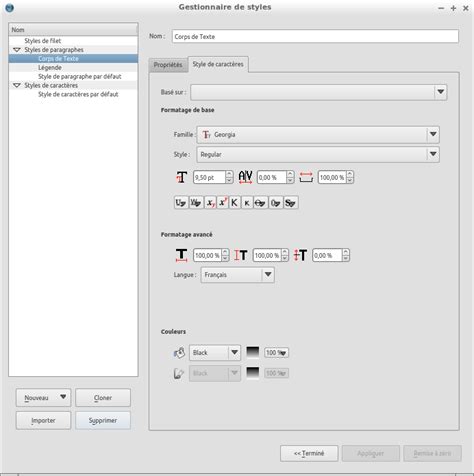Click the Cloner button

(x=103, y=398)
